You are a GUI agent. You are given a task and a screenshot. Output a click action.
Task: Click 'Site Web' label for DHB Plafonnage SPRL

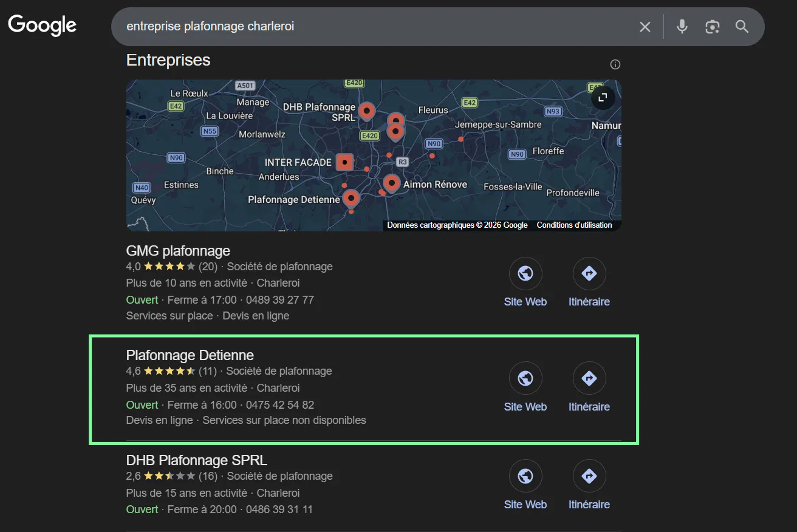525,505
